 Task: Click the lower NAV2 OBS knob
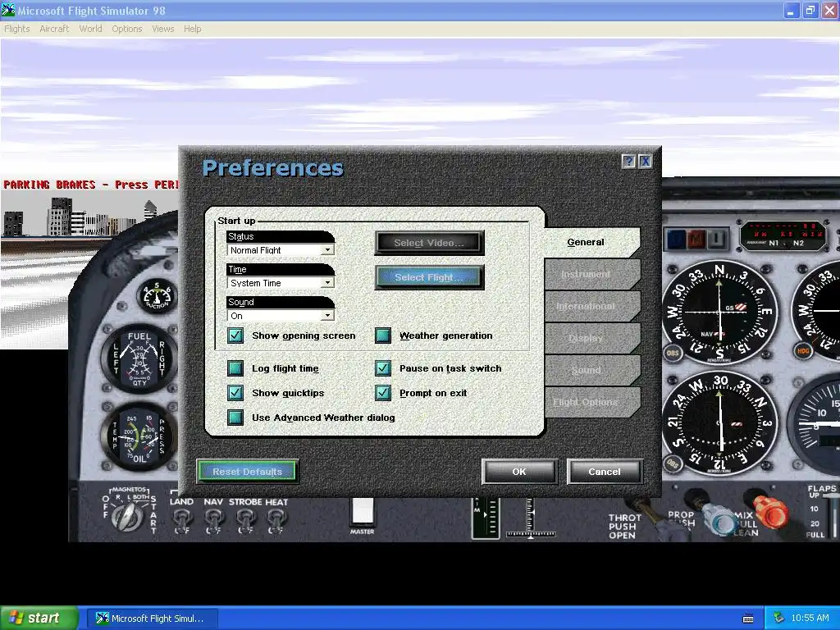click(673, 464)
